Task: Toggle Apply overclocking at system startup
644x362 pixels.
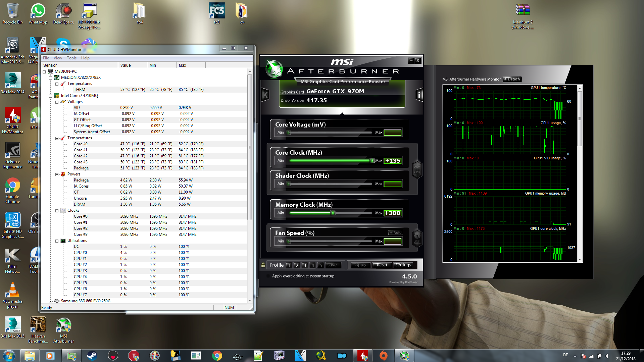Action: point(268,276)
